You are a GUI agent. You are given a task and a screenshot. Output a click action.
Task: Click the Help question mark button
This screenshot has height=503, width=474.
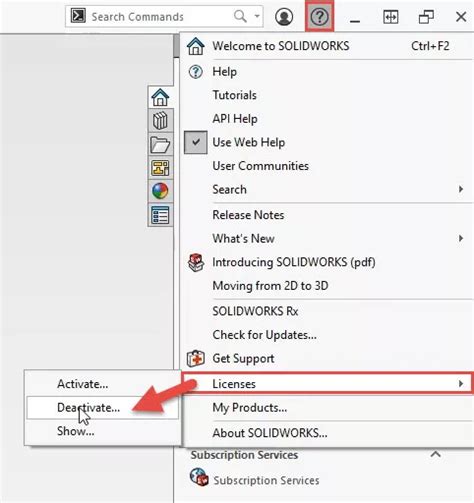(x=319, y=16)
